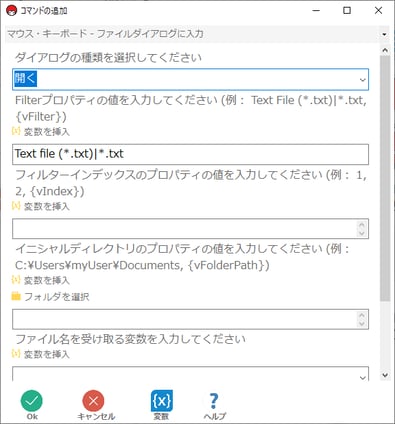Image resolution: width=395 pixels, height=424 pixels.
Task: Open the command type dropdown at top
Action: pos(384,34)
